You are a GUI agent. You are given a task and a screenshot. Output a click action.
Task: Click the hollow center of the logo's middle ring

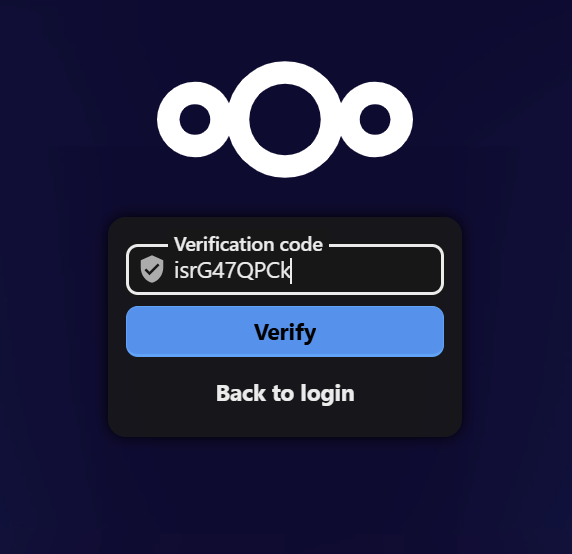pos(285,120)
